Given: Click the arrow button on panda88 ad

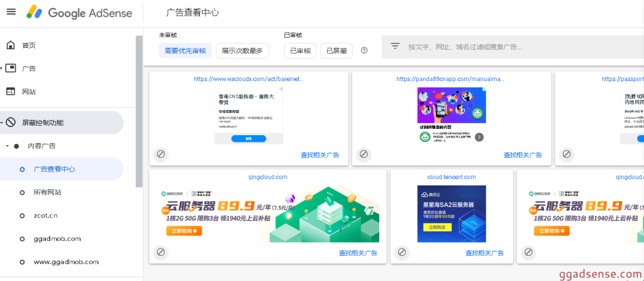Looking at the screenshot, I should [x=479, y=137].
